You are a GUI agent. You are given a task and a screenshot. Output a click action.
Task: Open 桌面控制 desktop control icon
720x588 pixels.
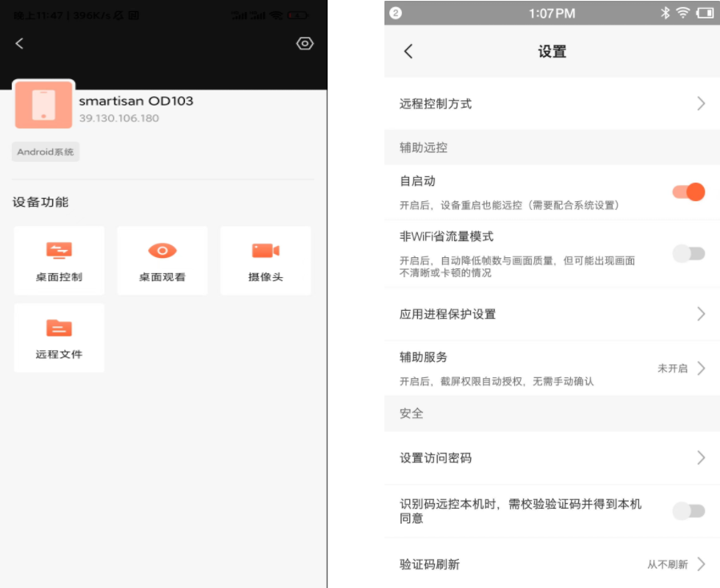tap(59, 252)
